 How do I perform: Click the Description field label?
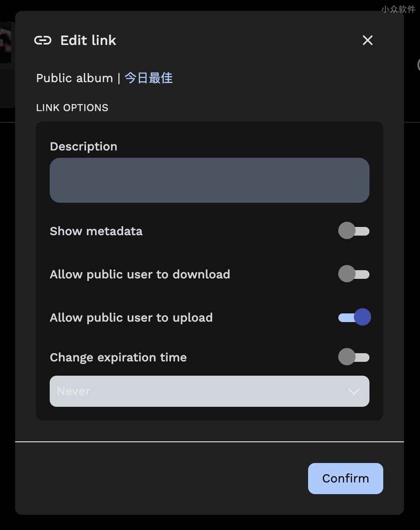(83, 147)
